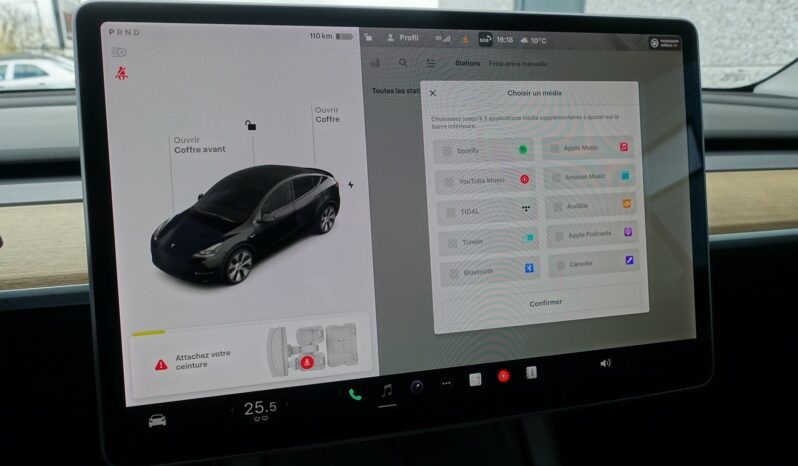
Task: Check the Apple Podcasts checkbox
Action: [x=559, y=236]
